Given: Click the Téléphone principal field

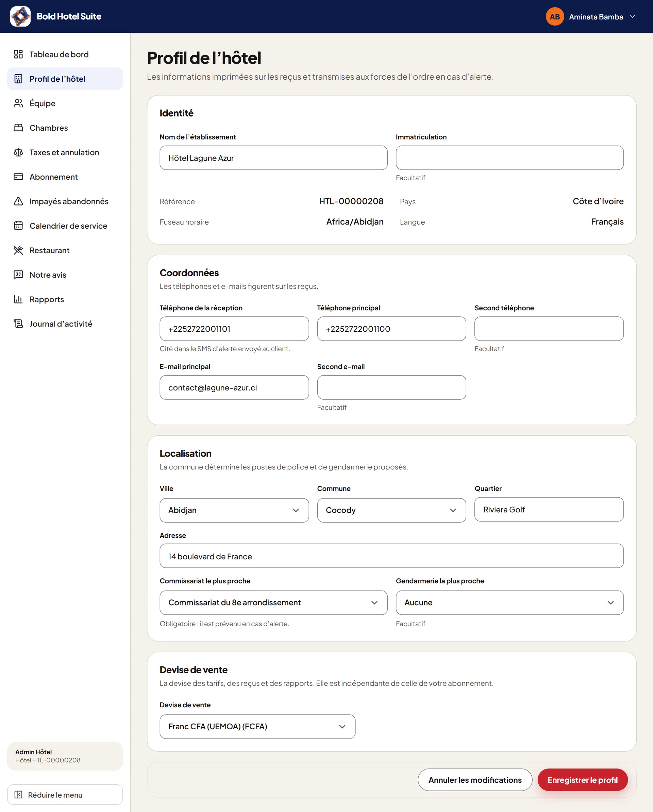Looking at the screenshot, I should click(392, 329).
